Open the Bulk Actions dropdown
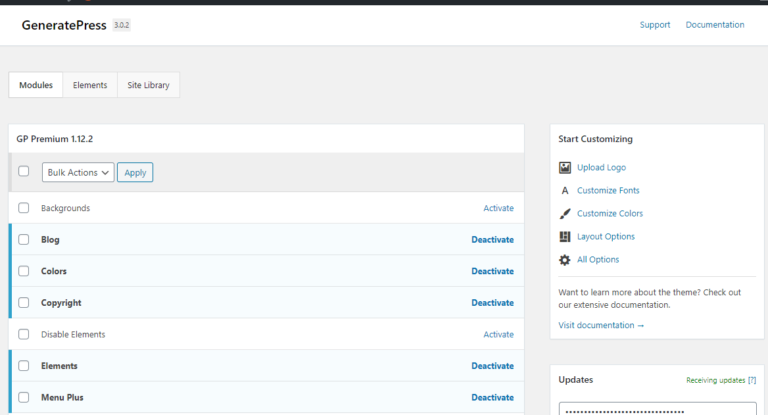 (x=78, y=172)
